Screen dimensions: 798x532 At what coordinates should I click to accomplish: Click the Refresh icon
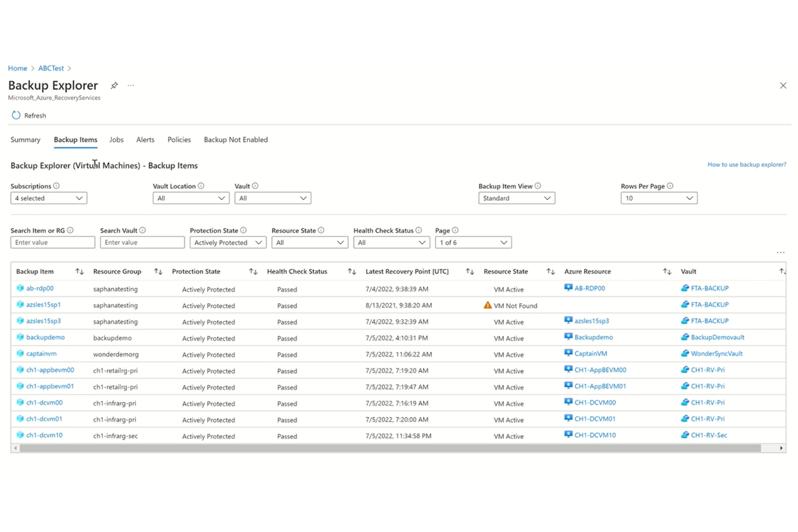[16, 115]
